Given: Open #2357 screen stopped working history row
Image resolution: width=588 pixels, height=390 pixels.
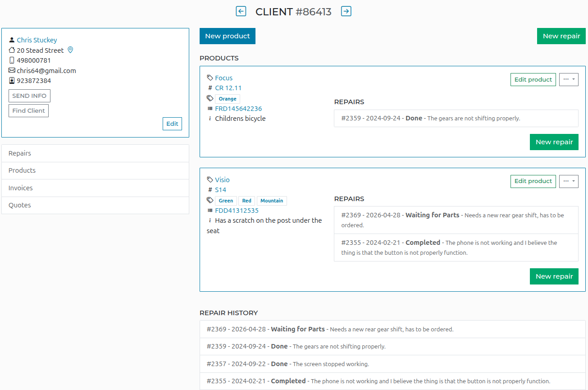Looking at the screenshot, I should click(392, 364).
